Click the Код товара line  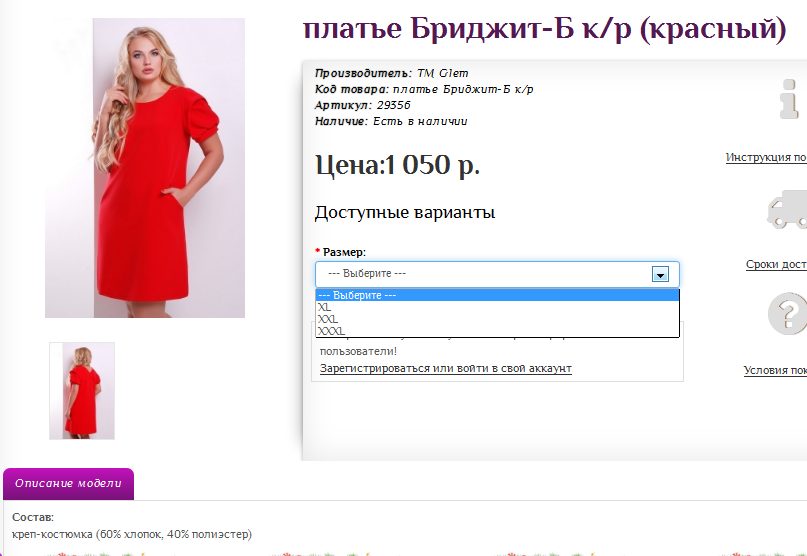424,89
